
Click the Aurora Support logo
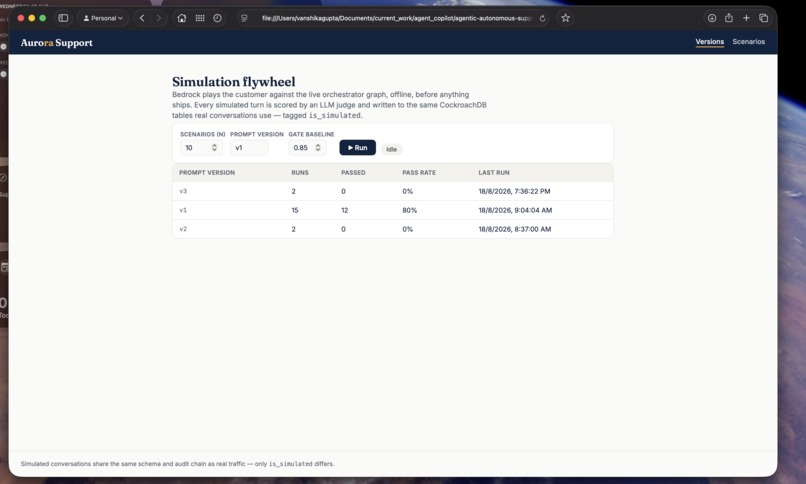click(57, 43)
